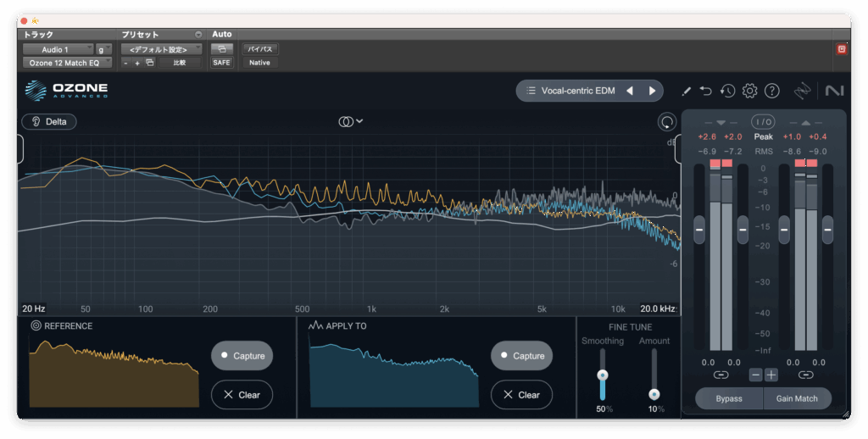Toggle the plugin Bypass button
The height and width of the screenshot is (439, 868).
[x=728, y=398]
